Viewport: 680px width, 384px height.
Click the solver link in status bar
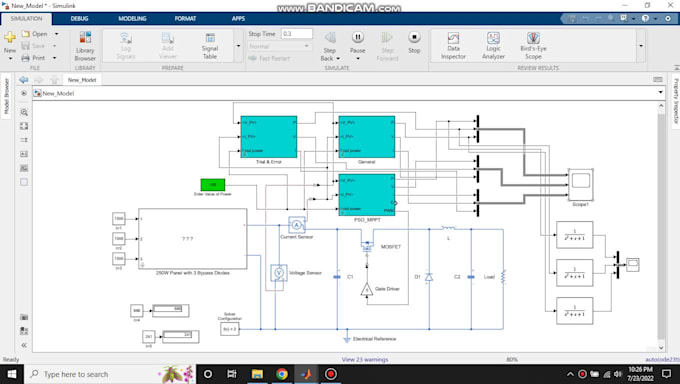click(x=662, y=359)
